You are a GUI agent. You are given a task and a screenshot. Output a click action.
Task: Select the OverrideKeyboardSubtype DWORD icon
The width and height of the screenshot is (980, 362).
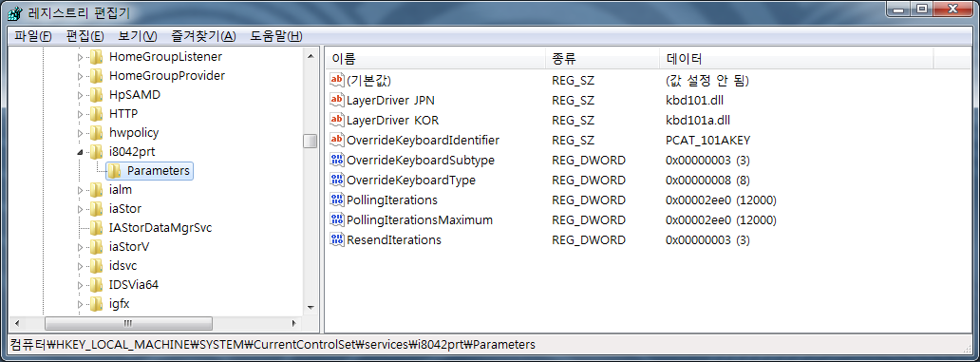pos(337,160)
